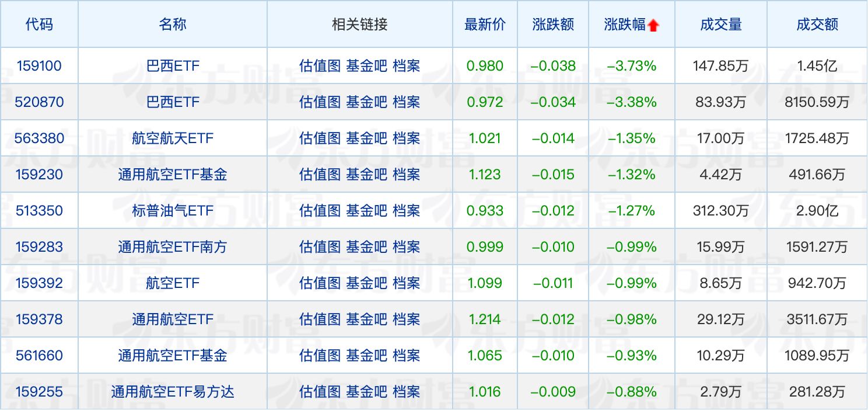Sort by the 成交额 column header
This screenshot has height=410, width=868.
[817, 25]
